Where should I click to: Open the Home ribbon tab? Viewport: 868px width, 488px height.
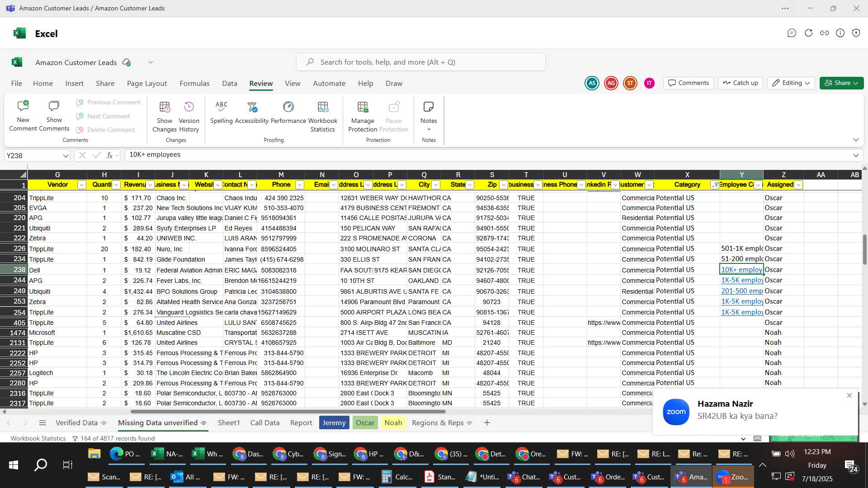(43, 84)
